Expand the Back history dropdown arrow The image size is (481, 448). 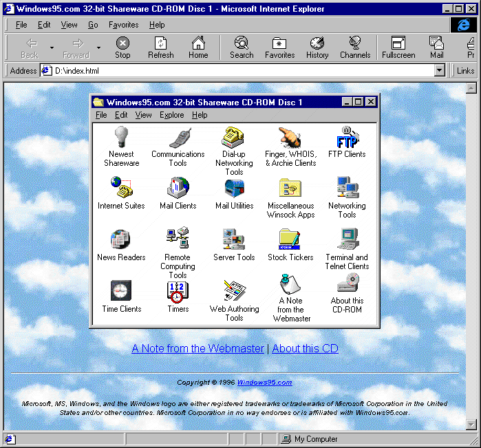pos(52,47)
